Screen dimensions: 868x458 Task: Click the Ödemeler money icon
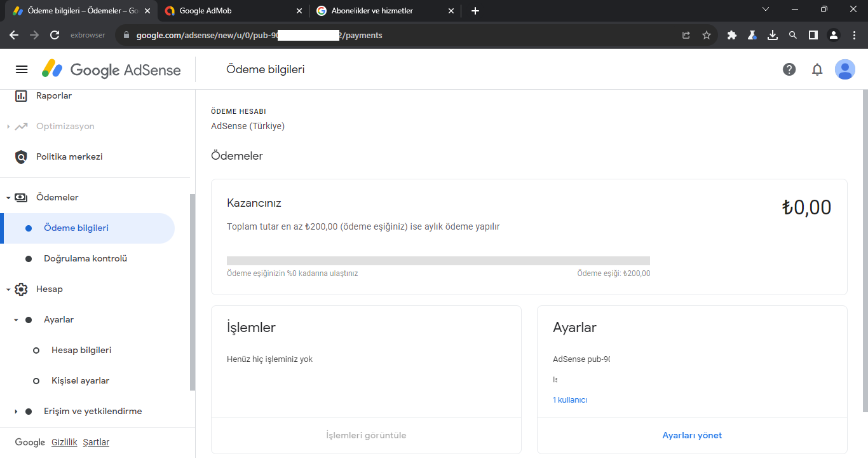click(x=21, y=197)
